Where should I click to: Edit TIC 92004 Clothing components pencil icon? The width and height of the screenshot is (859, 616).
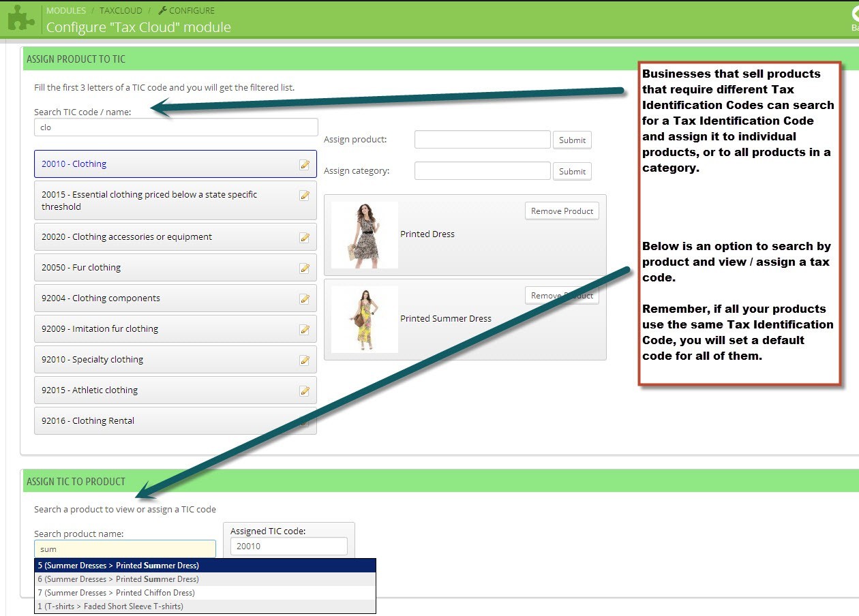click(x=305, y=299)
